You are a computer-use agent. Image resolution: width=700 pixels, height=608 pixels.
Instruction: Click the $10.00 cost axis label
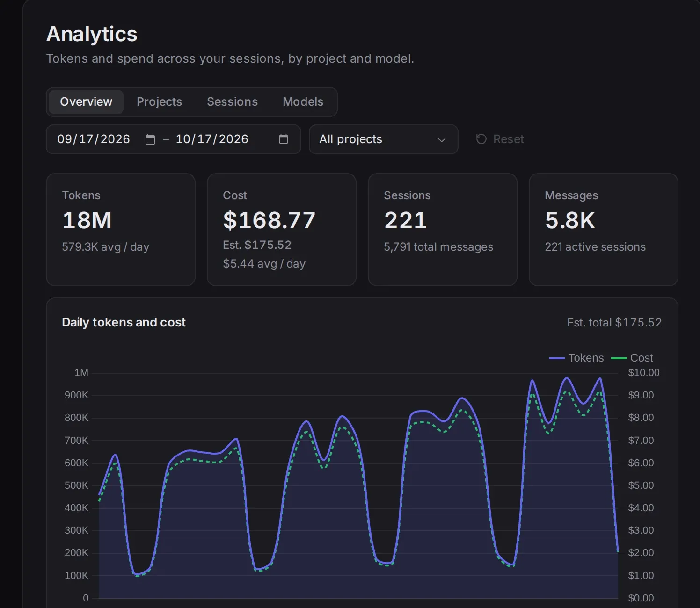[644, 373]
